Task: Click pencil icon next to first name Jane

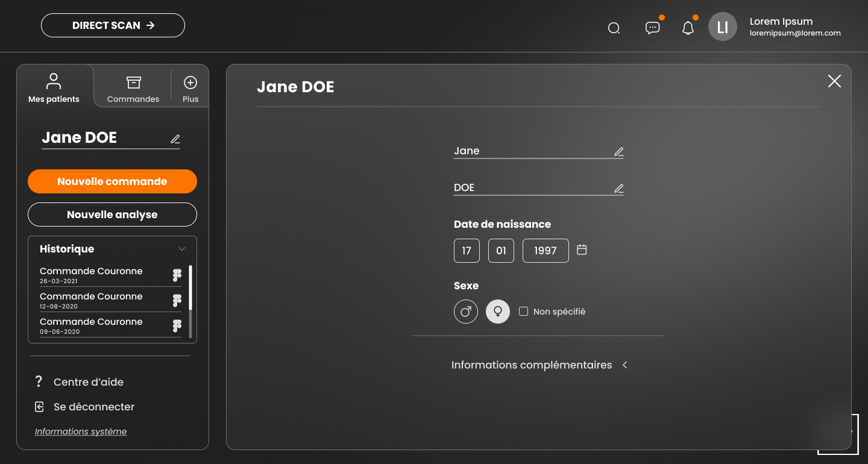Action: (618, 152)
